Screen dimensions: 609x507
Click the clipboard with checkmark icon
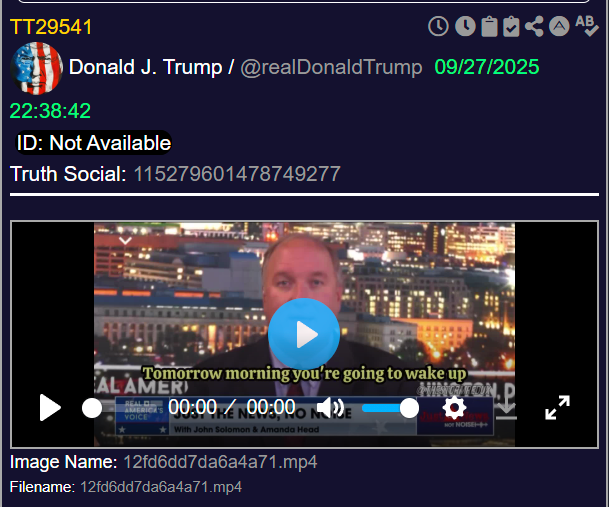[511, 26]
